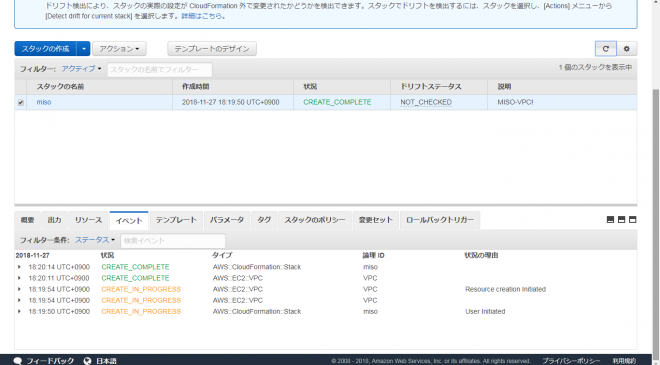660x365 pixels.
Task: Open the Create Stack split dropdown arrow
Action: click(83, 49)
